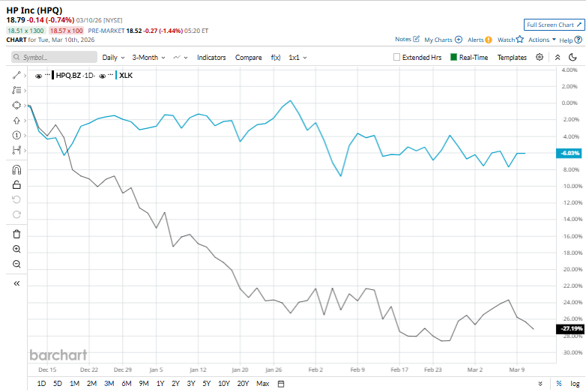Open the Actions dropdown menu
Image resolution: width=586 pixels, height=392 pixels.
pyautogui.click(x=542, y=40)
